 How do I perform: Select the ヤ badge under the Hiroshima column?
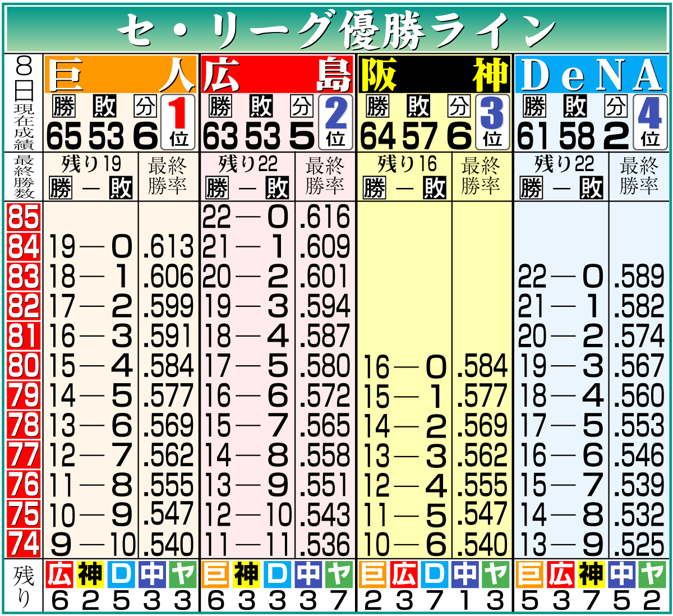[339, 574]
